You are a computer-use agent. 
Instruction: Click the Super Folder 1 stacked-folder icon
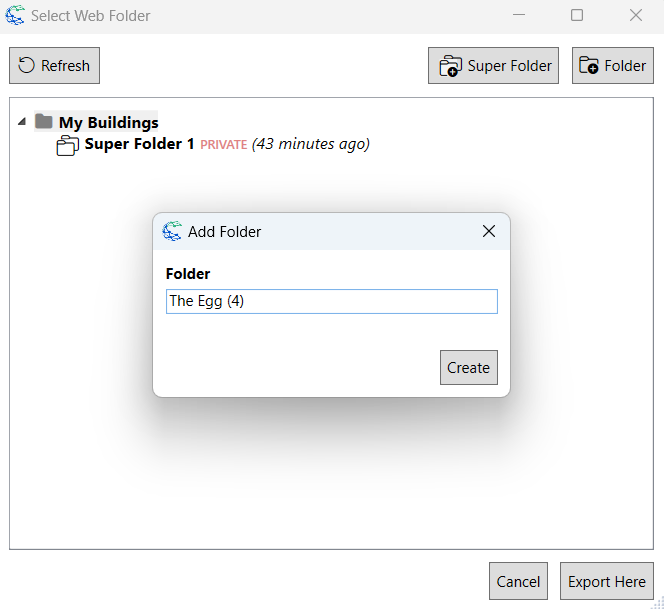[67, 145]
